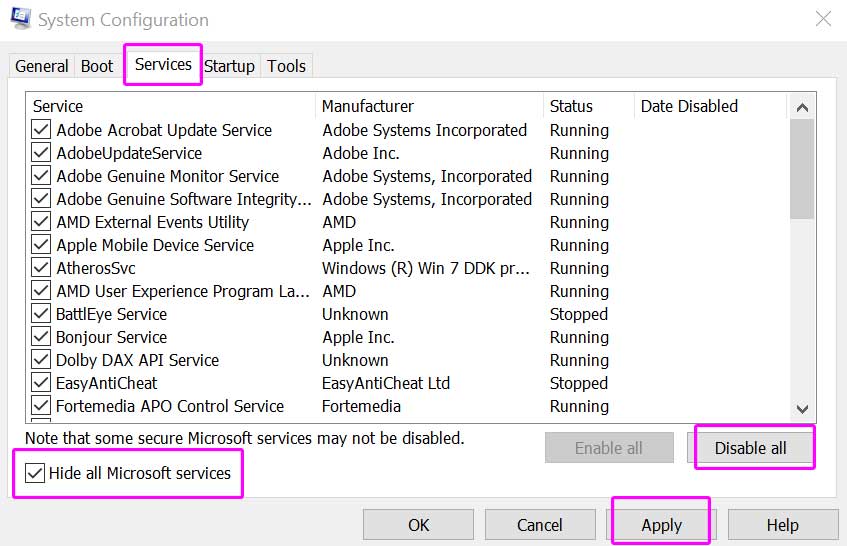
Task: Close the System Configuration window
Action: (823, 19)
